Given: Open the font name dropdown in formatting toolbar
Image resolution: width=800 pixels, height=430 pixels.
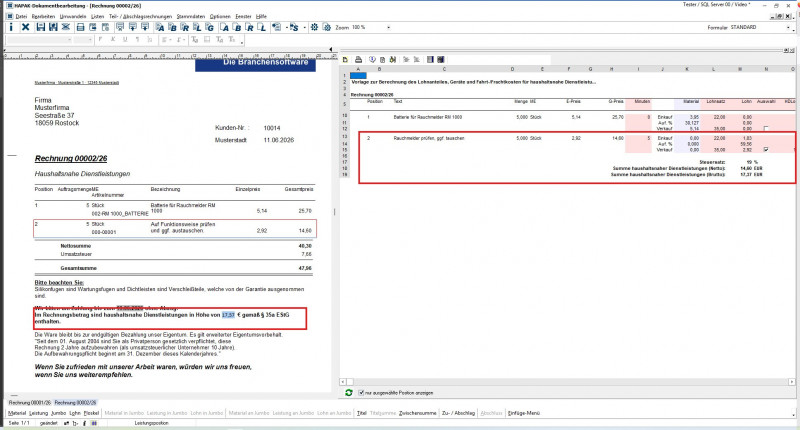Looking at the screenshot, I should point(70,39).
